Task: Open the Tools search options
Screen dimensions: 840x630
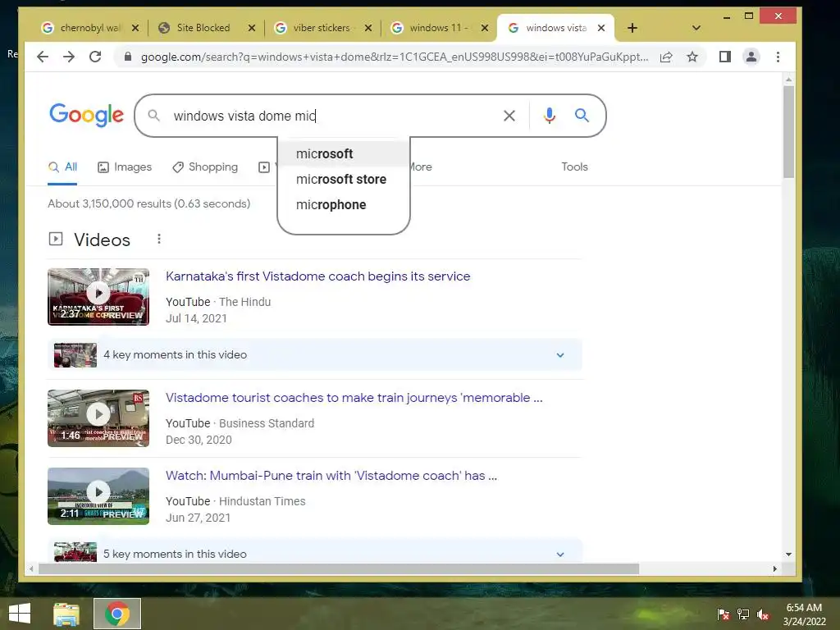Action: click(x=574, y=167)
